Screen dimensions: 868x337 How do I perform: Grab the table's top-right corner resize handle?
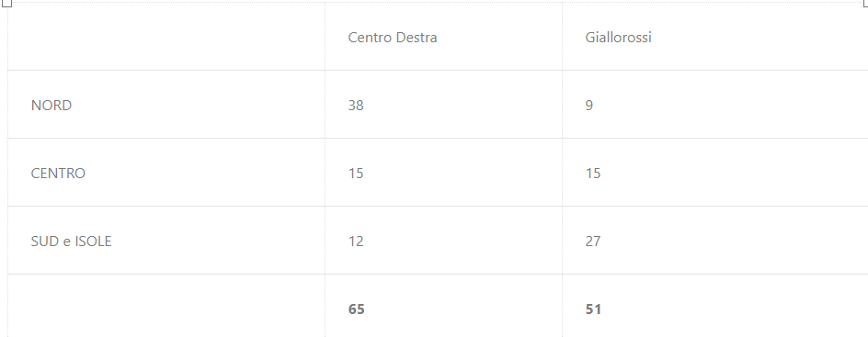866,2
